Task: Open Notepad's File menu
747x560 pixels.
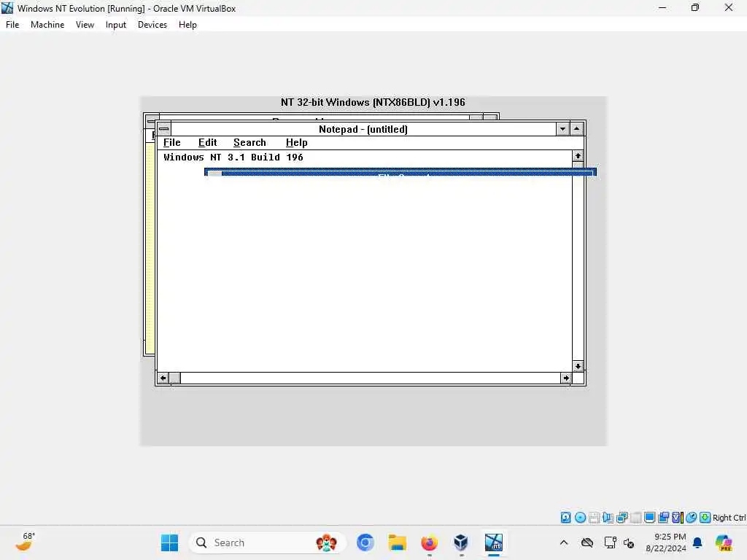Action: [171, 142]
